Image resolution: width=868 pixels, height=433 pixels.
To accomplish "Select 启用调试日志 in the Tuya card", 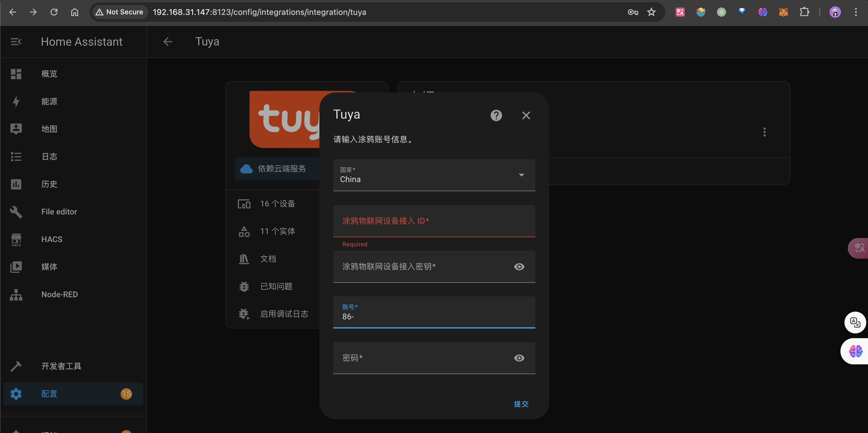I will 284,314.
